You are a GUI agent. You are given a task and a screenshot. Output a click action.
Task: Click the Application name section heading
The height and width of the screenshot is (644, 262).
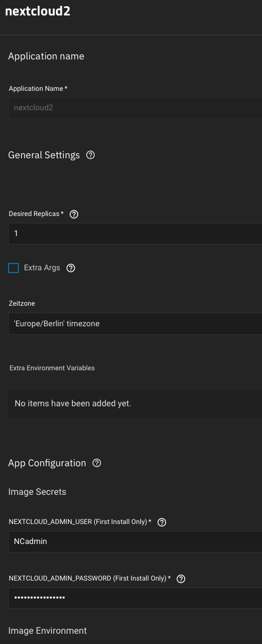coord(46,56)
